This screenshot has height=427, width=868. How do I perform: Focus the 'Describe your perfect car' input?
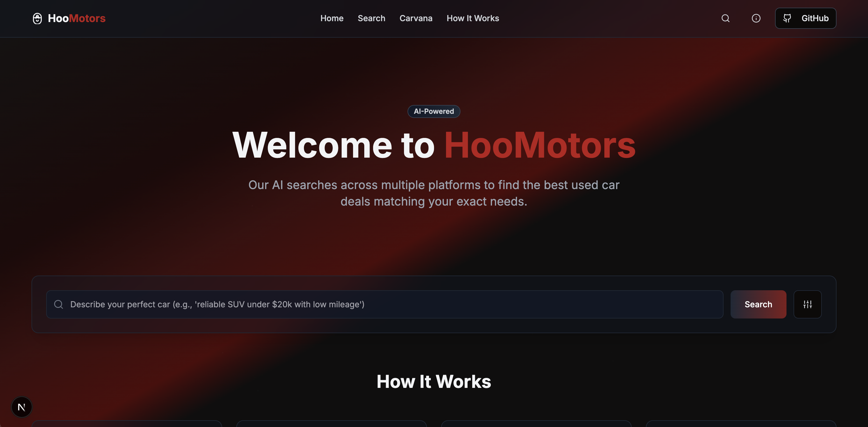385,304
